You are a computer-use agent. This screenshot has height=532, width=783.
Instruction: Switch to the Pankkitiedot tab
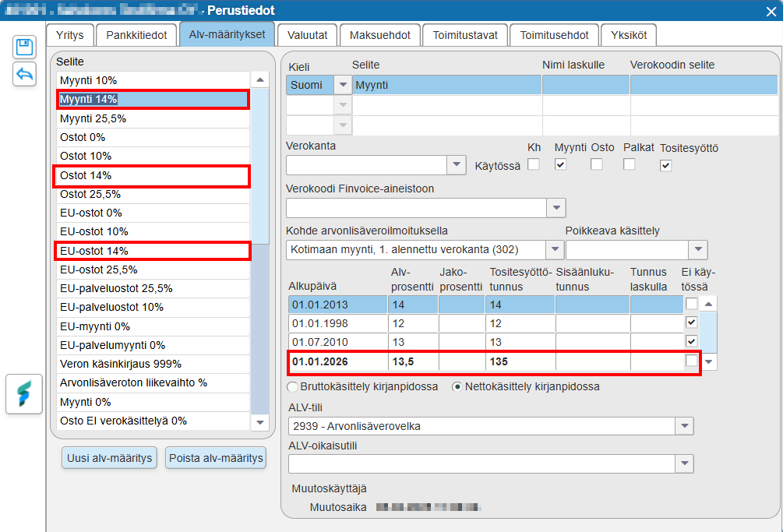(x=136, y=35)
